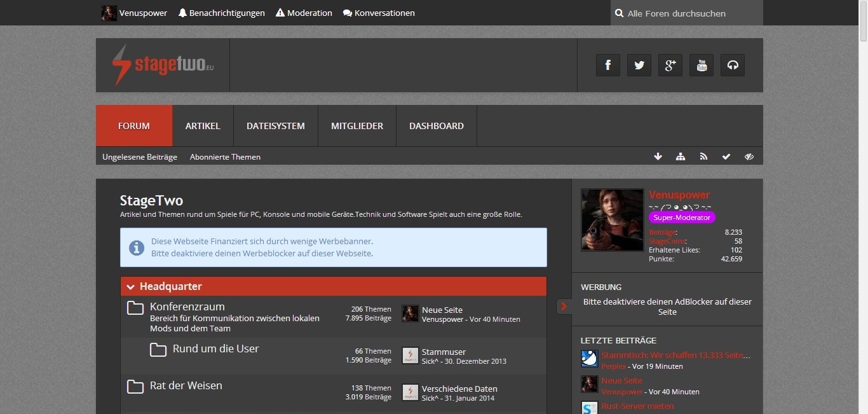
Task: Open the FORUM tab
Action: pyautogui.click(x=134, y=126)
